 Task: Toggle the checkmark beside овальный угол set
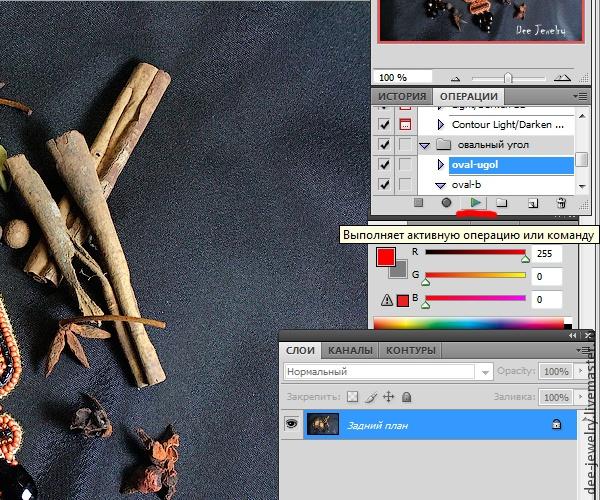[385, 144]
